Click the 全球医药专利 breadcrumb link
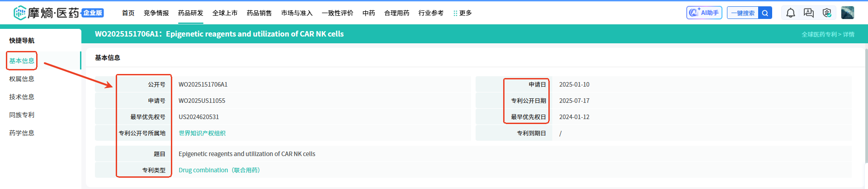The height and width of the screenshot is (189, 868). [819, 34]
